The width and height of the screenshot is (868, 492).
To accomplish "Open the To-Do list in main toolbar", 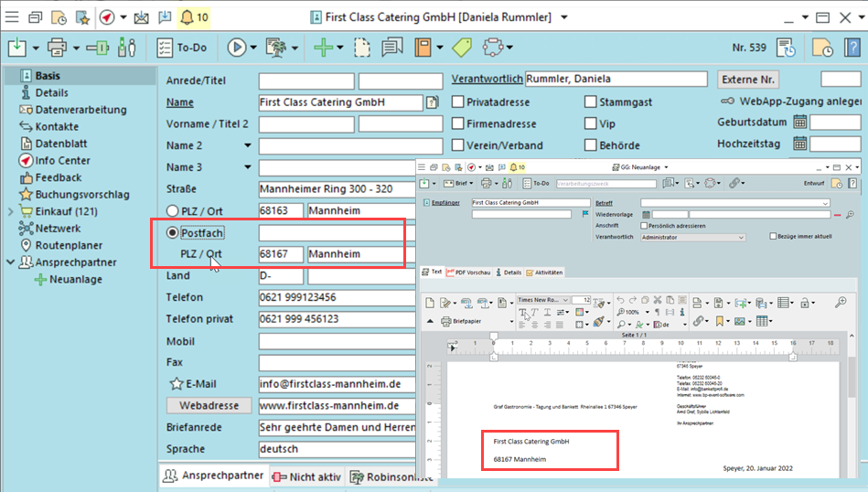I will pos(181,48).
